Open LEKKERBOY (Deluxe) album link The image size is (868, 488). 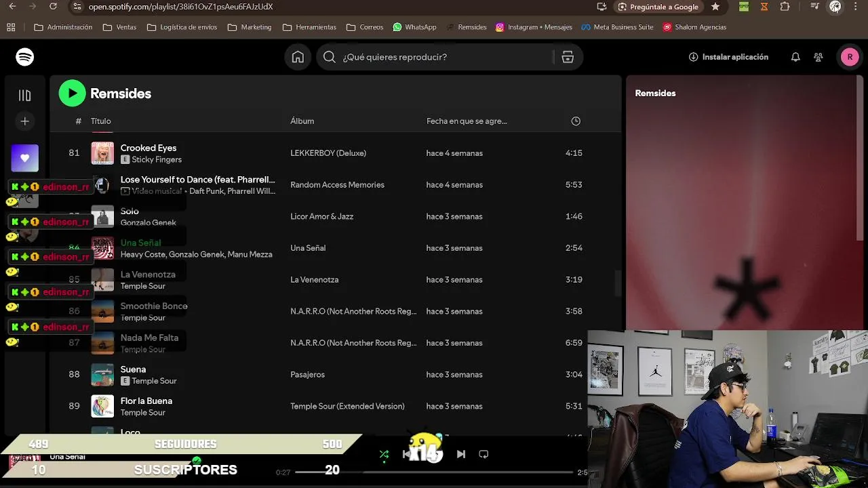328,153
